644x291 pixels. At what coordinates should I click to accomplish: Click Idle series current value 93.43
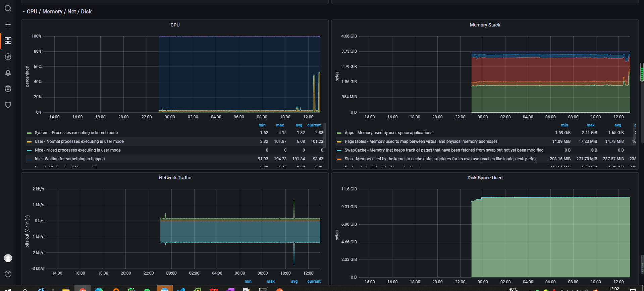click(318, 159)
